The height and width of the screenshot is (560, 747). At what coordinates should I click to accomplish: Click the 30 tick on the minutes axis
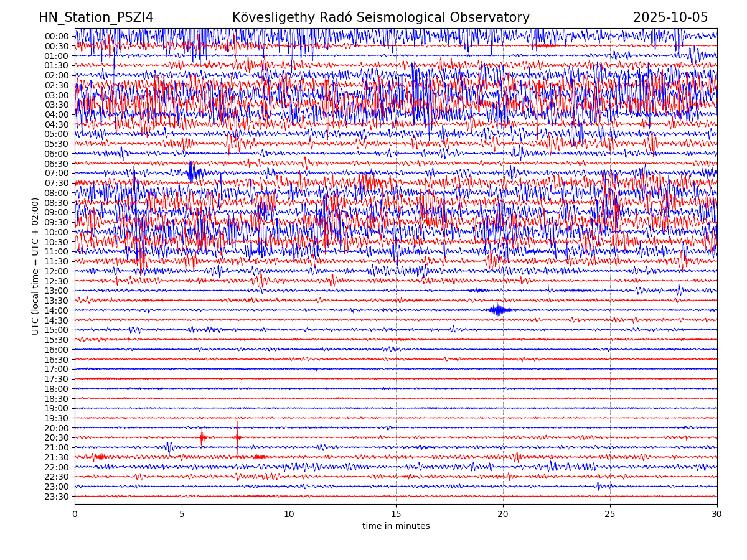(x=717, y=514)
